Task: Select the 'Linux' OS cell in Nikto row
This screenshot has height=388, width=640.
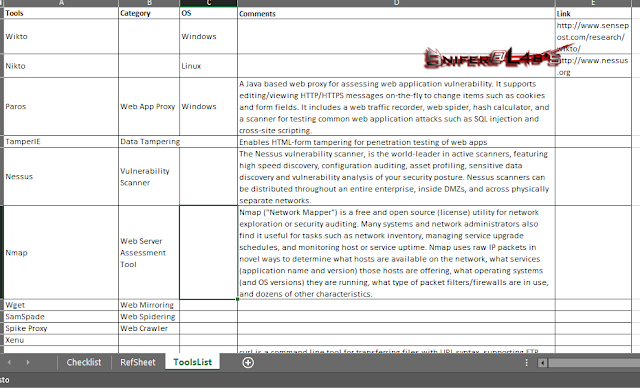Action: pyautogui.click(x=209, y=66)
